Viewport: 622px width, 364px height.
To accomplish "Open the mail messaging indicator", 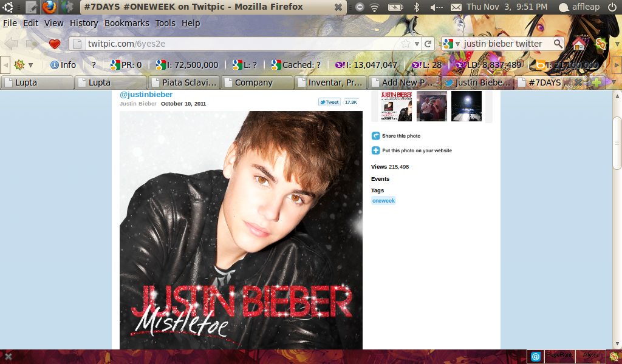I will [456, 7].
